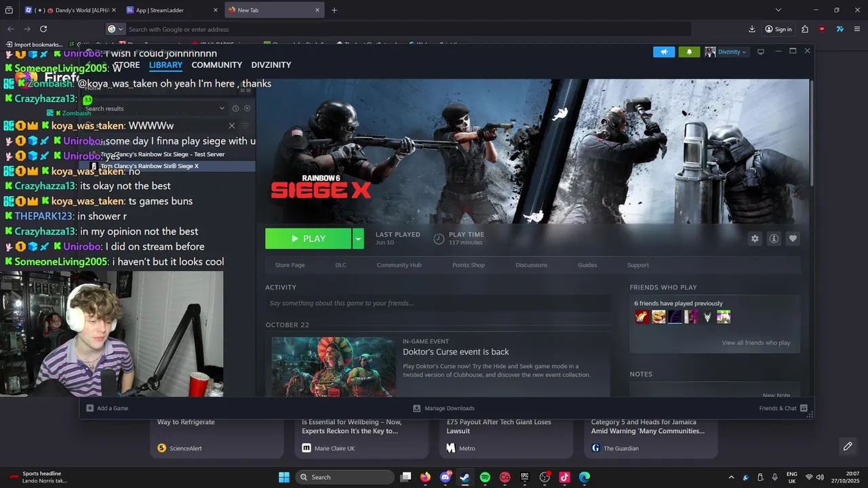The image size is (868, 488).
Task: Open Steam game settings gear icon
Action: [755, 239]
